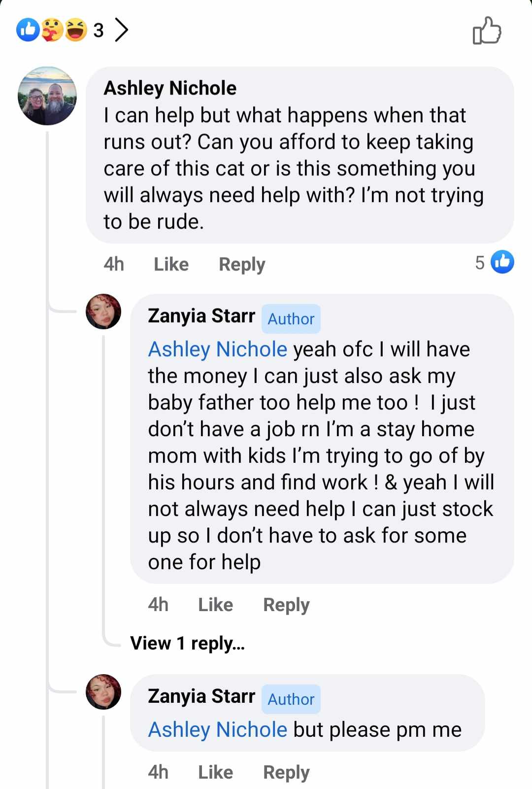Tap the thumbs-up outline icon at top right
Image resolution: width=532 pixels, height=789 pixels.
coord(487,31)
